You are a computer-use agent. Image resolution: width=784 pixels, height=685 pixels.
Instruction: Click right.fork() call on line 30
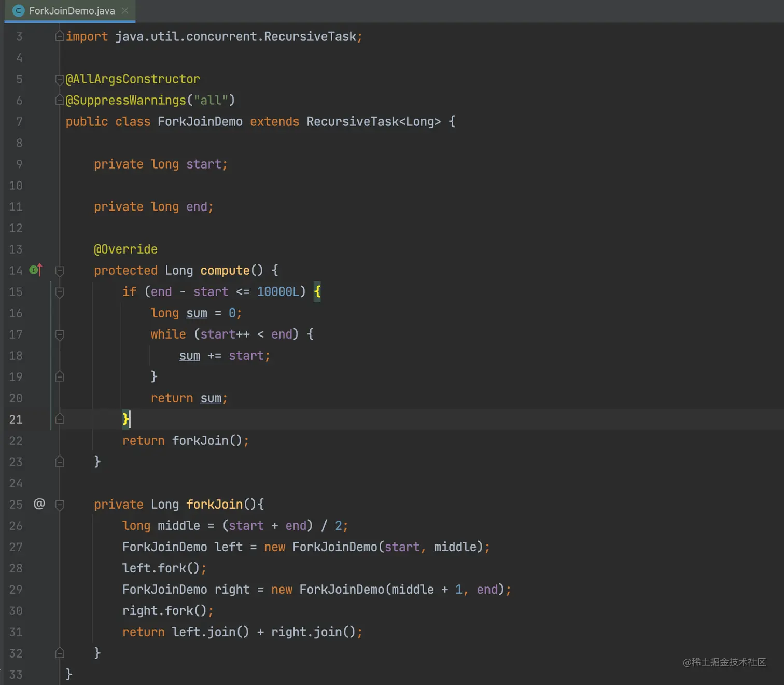pos(164,611)
